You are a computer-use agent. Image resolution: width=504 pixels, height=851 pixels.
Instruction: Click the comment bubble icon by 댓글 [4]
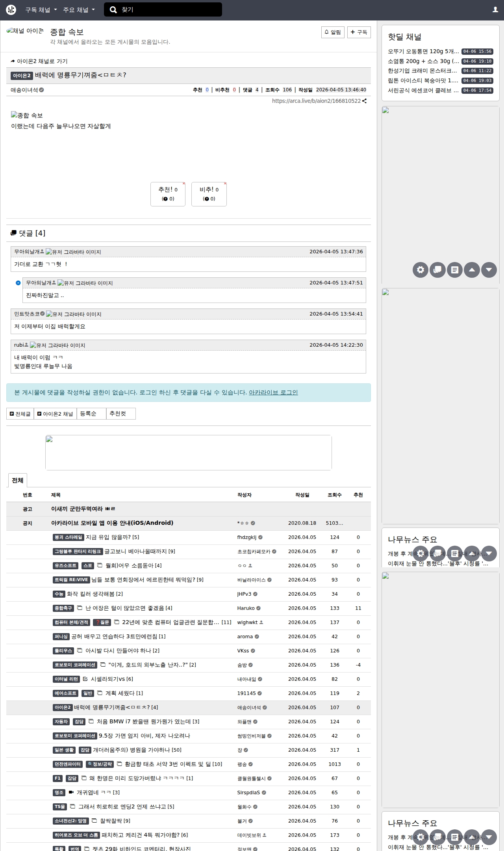tap(13, 233)
